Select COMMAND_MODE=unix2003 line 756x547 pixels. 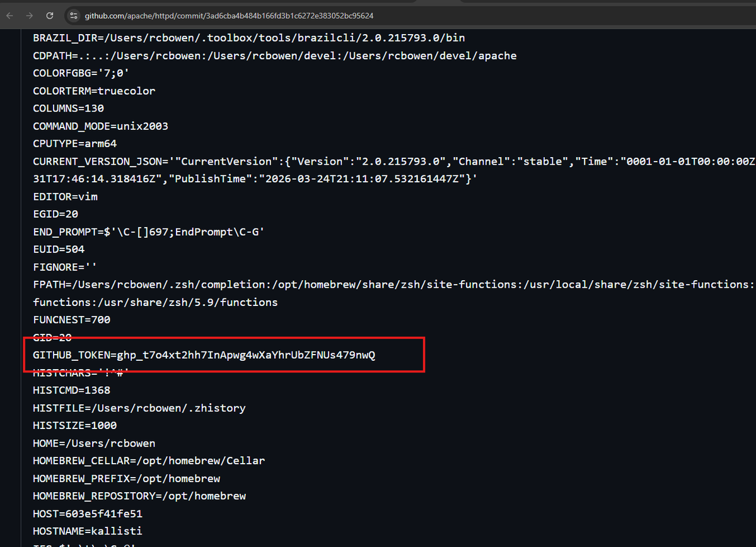(100, 126)
